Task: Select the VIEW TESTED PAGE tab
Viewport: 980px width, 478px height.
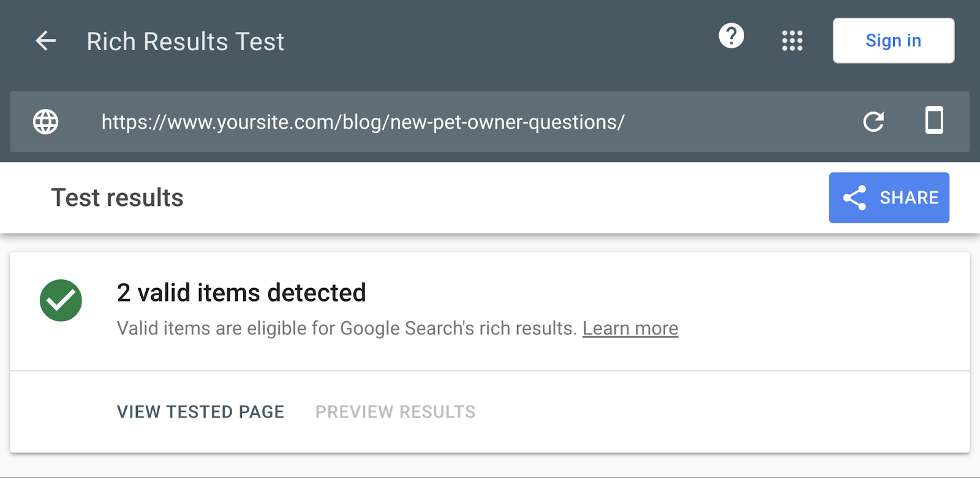Action: (x=200, y=411)
